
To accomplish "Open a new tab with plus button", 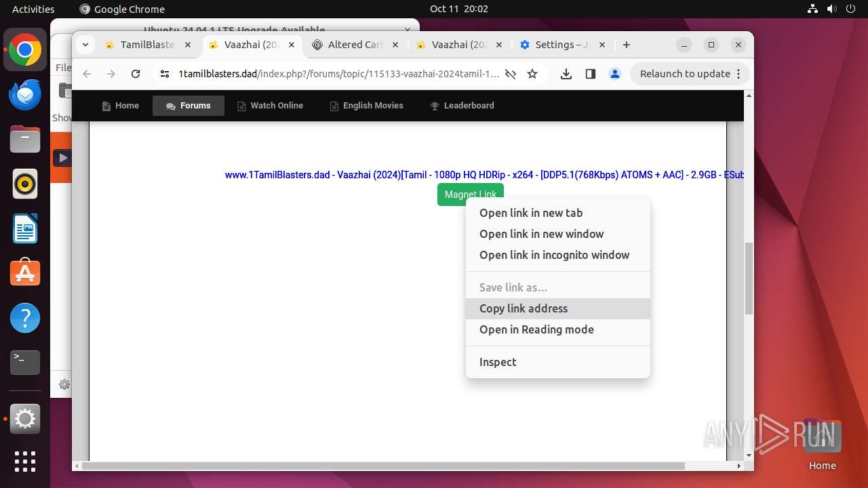I will click(x=627, y=45).
